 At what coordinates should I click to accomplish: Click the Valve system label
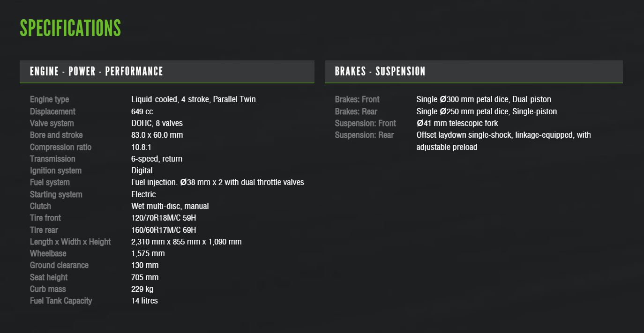tap(52, 123)
